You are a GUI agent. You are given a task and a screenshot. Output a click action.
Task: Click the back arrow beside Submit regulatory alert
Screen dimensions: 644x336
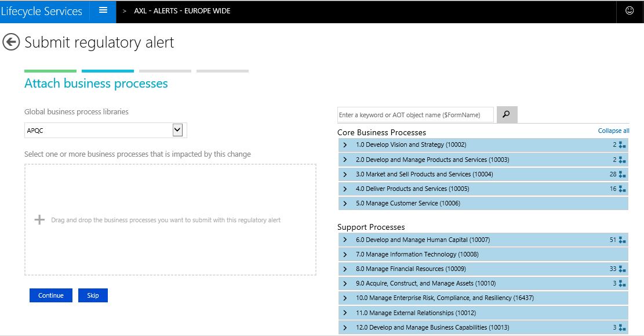[x=11, y=42]
